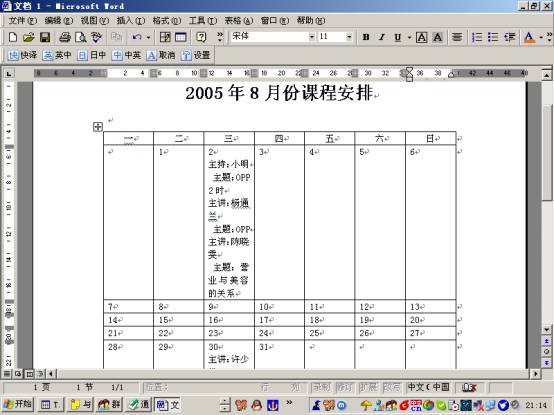Viewport: 554px width, 415px height.
Task: Toggle Bold formatting
Action: click(366, 37)
